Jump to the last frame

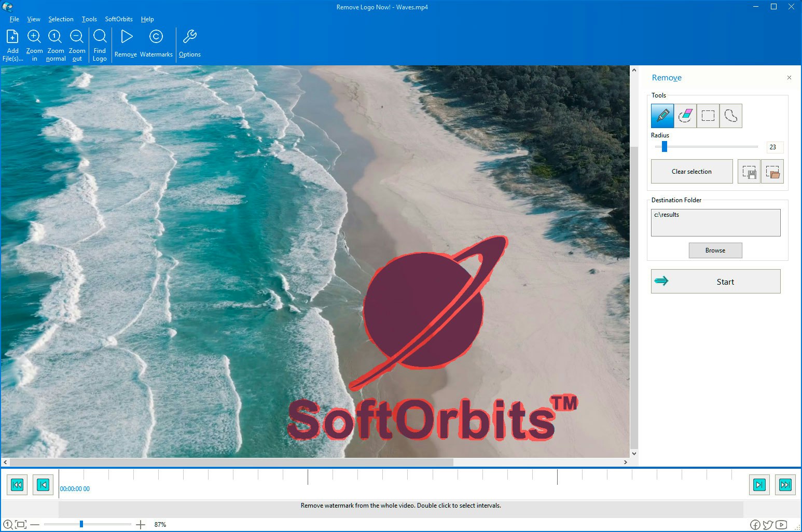click(785, 485)
